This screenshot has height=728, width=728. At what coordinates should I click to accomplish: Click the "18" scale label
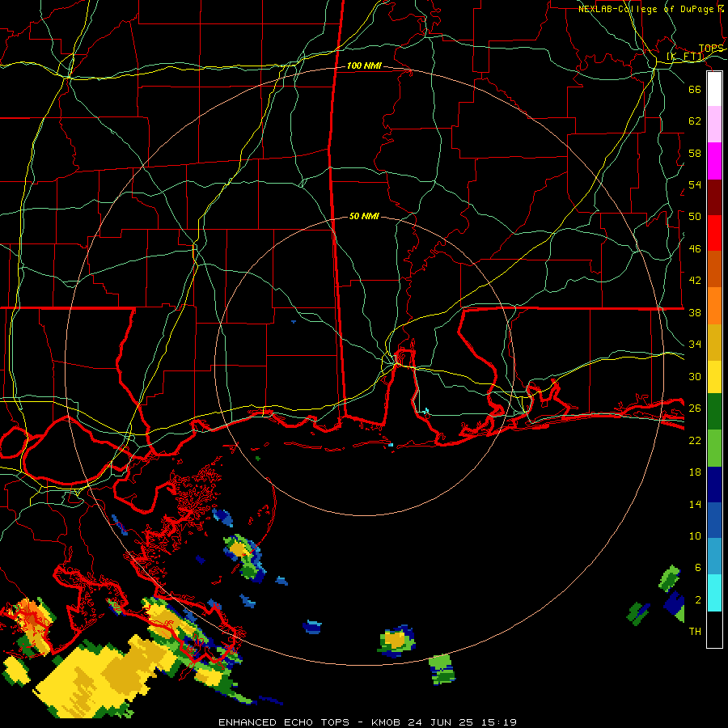point(695,472)
